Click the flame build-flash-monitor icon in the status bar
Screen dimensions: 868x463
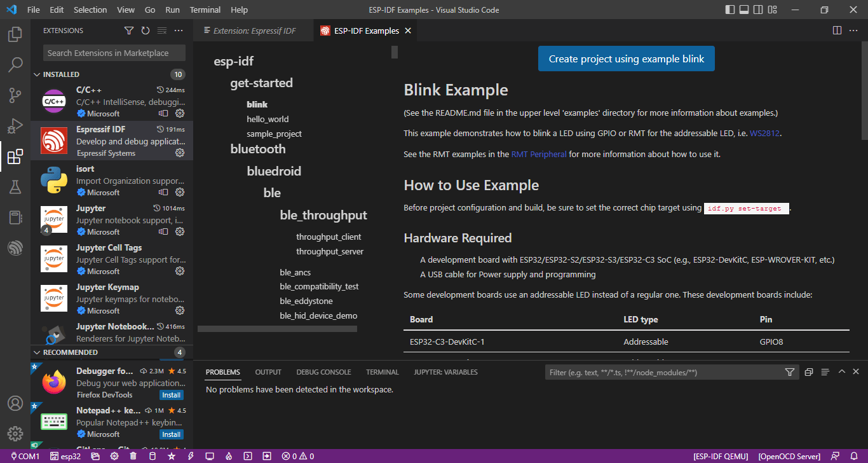pos(229,456)
